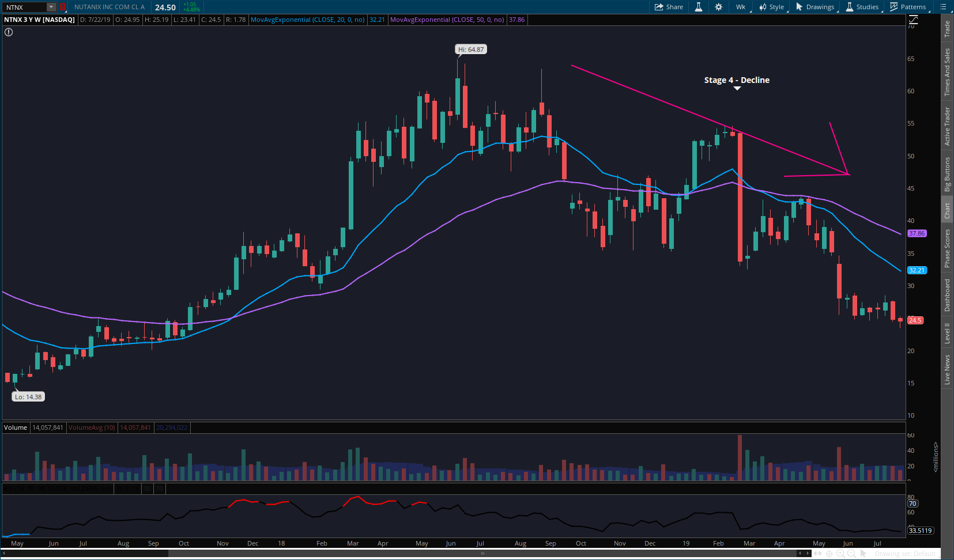Click the expansion area bars icon

point(818,554)
